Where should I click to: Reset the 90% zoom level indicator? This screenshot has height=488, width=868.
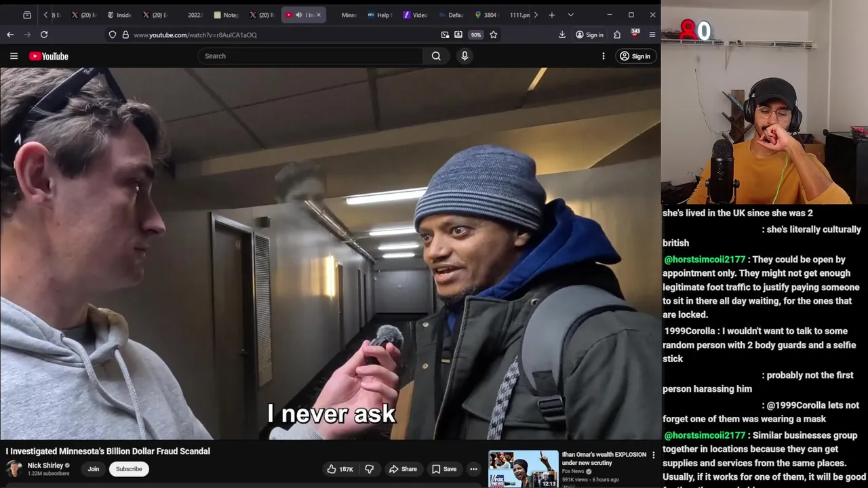(476, 35)
